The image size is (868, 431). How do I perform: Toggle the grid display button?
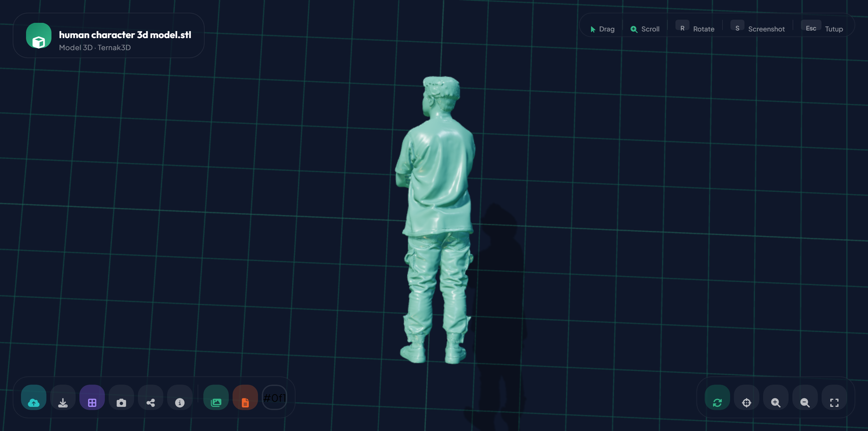click(x=92, y=397)
